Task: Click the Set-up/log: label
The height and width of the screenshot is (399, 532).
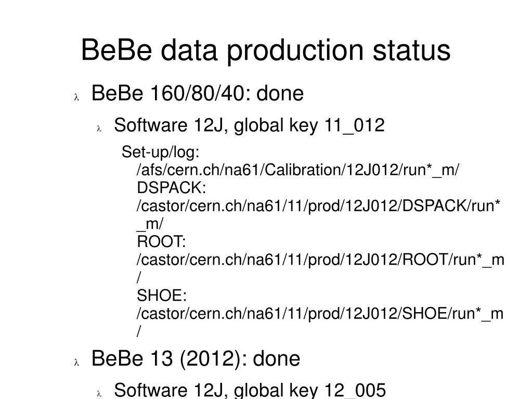Action: click(161, 152)
